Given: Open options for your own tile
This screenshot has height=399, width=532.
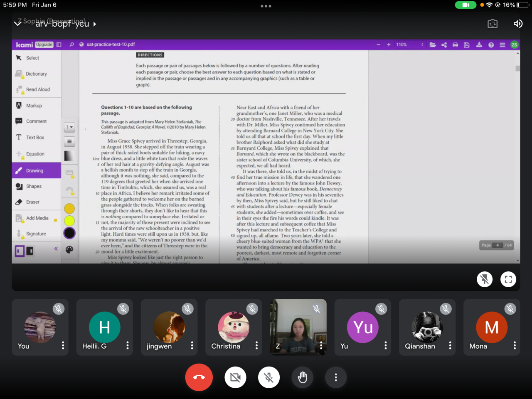Looking at the screenshot, I should coord(63,345).
